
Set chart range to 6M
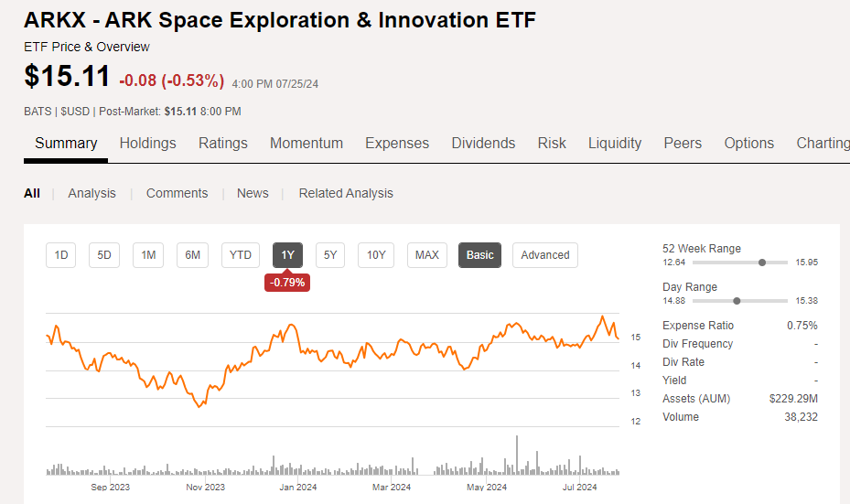(x=192, y=255)
